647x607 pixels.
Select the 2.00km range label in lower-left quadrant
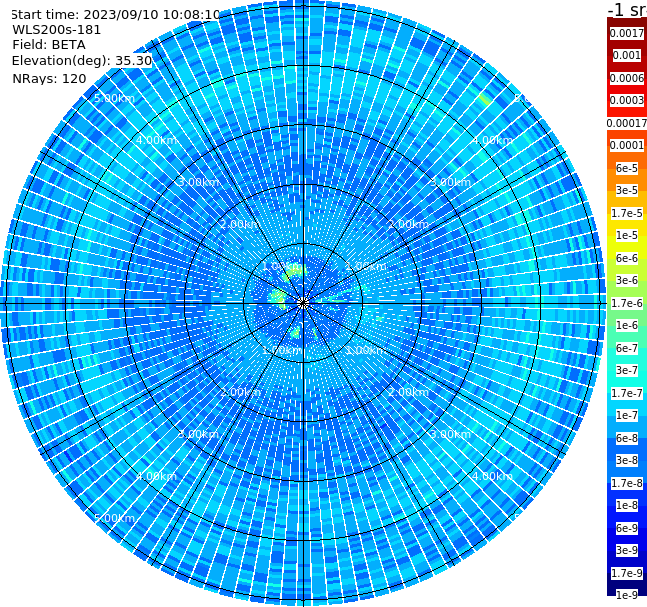tap(240, 392)
